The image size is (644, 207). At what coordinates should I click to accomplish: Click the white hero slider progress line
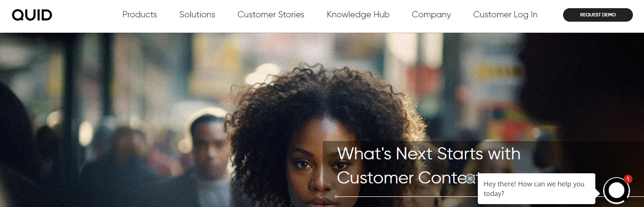click(x=407, y=196)
